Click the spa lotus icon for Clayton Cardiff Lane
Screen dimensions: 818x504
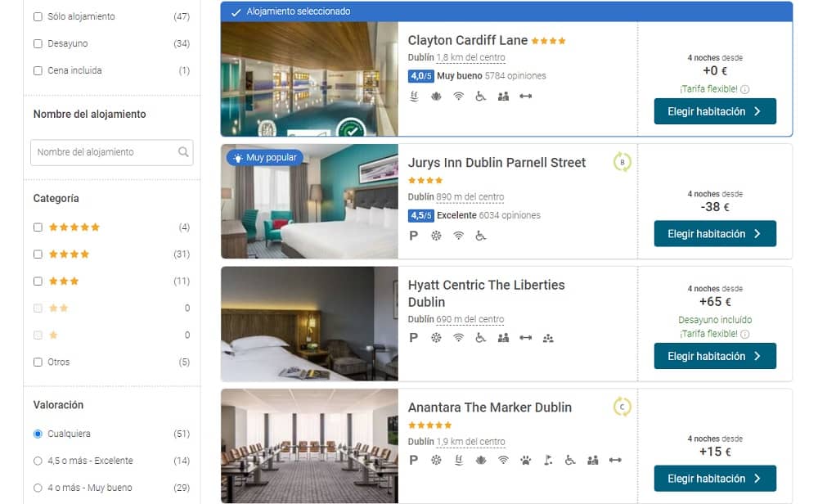coord(436,96)
